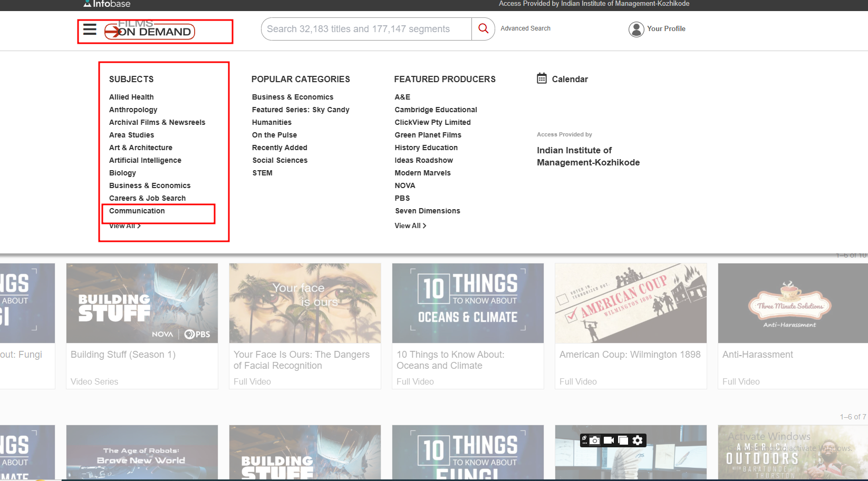The height and width of the screenshot is (481, 868).
Task: Select Communication in Subjects list
Action: coord(137,211)
